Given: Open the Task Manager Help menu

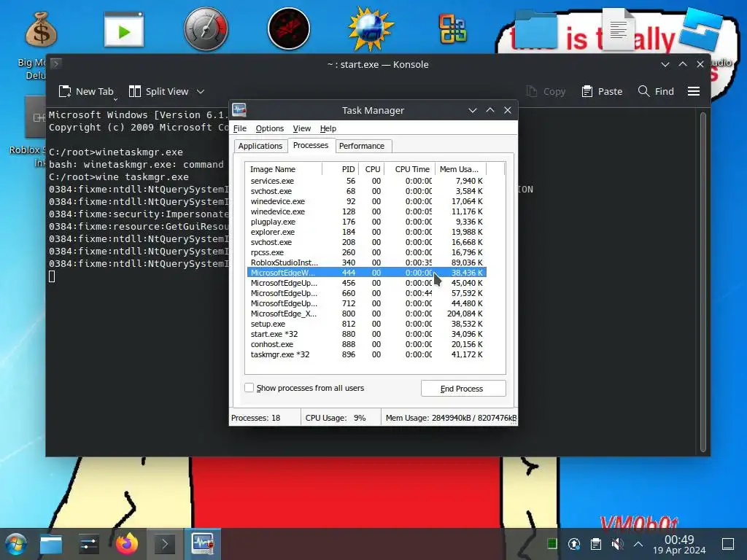Looking at the screenshot, I should tap(328, 128).
